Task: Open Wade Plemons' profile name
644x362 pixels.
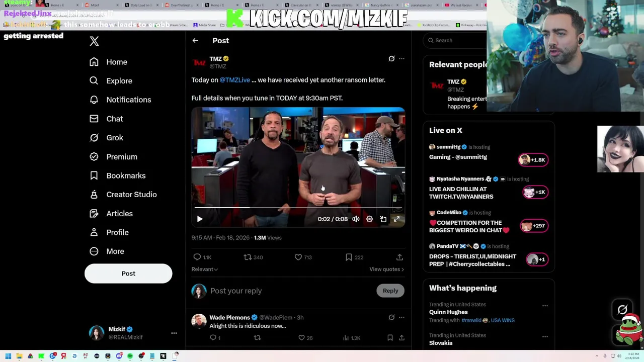Action: click(229, 317)
